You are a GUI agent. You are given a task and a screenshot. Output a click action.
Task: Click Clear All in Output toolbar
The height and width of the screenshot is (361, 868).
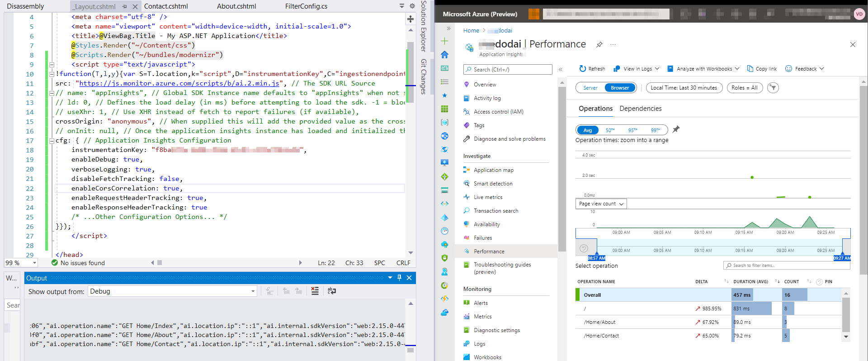315,291
